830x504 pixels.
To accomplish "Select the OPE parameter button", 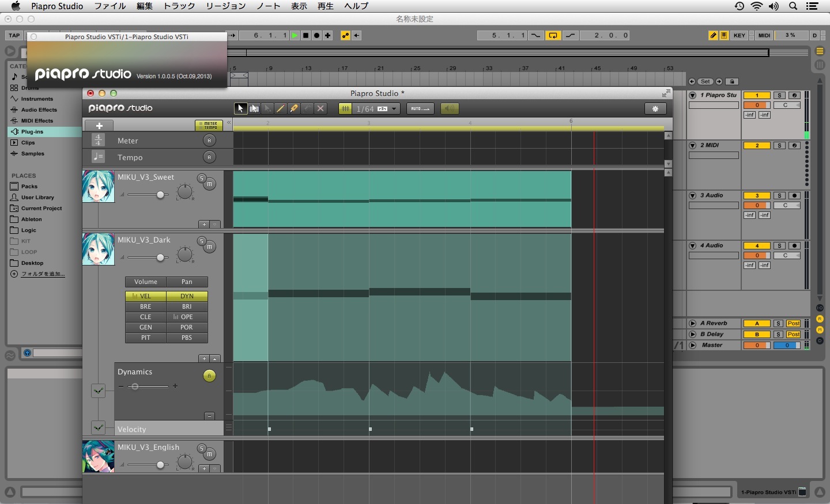I will coord(187,317).
